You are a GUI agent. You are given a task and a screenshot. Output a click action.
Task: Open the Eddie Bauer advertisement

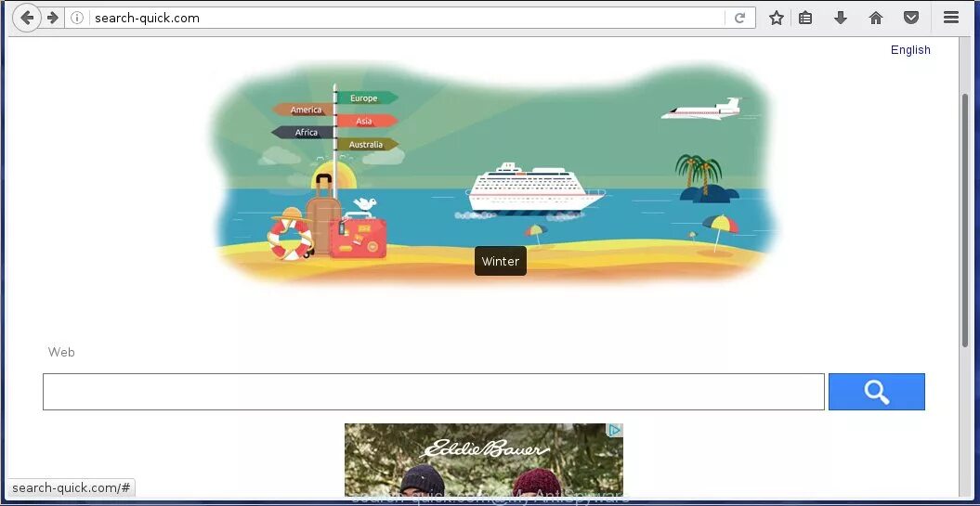pos(484,461)
